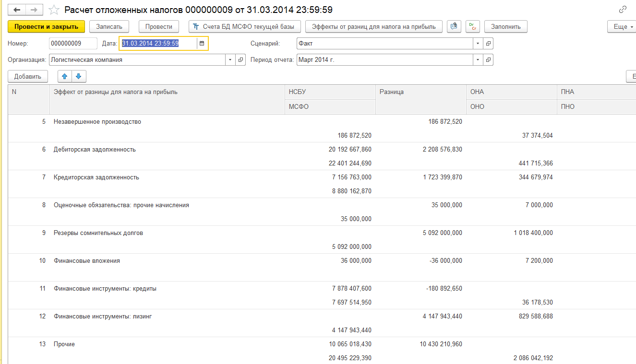This screenshot has width=636, height=364.
Task: Click the N column header
Action: coord(29,99)
